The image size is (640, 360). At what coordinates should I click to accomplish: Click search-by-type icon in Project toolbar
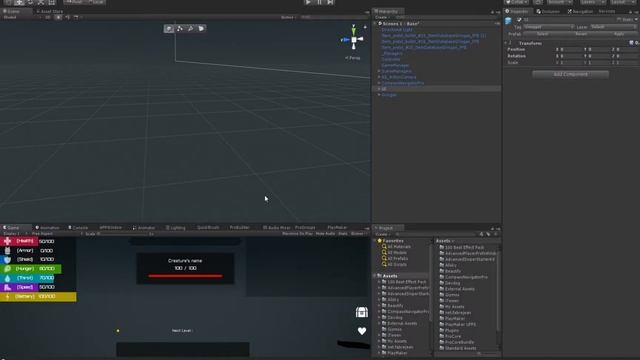point(482,234)
